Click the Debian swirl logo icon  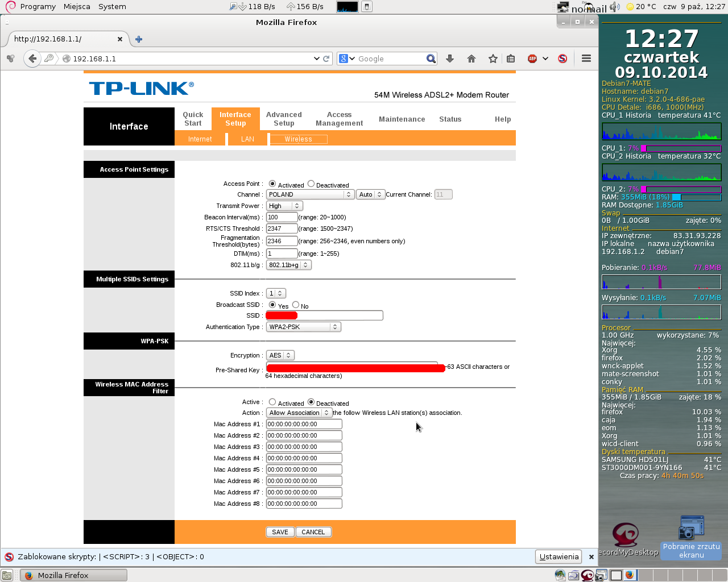click(x=10, y=7)
